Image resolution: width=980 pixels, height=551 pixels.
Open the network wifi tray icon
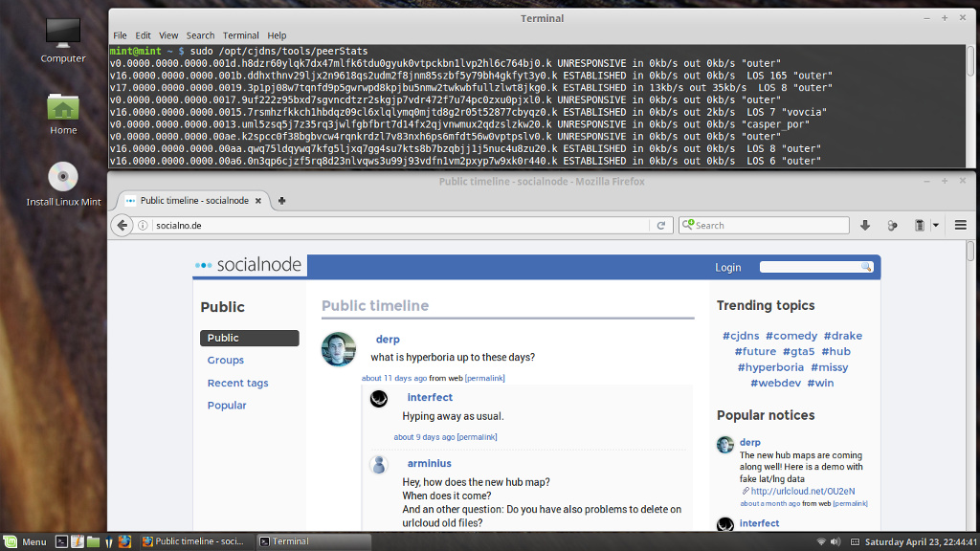point(821,541)
